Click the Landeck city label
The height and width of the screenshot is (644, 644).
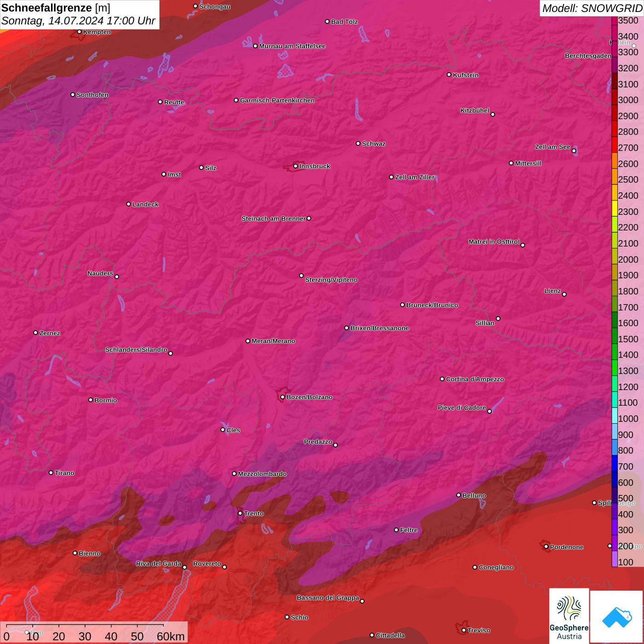coord(145,204)
